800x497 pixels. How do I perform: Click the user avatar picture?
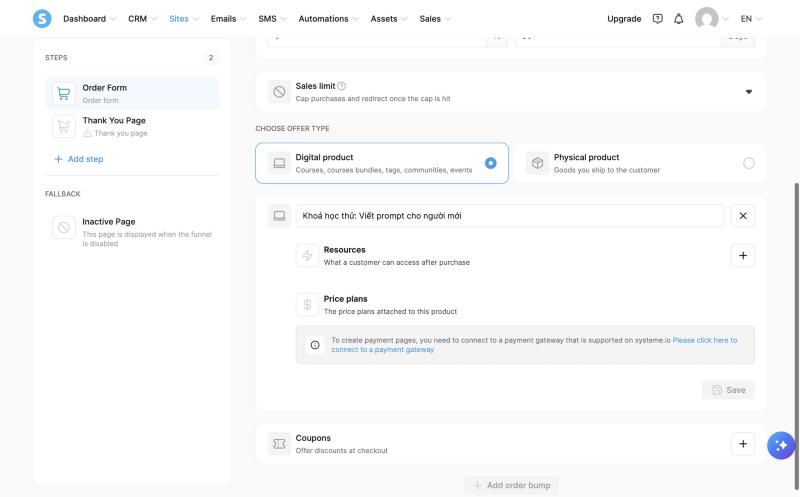click(706, 18)
